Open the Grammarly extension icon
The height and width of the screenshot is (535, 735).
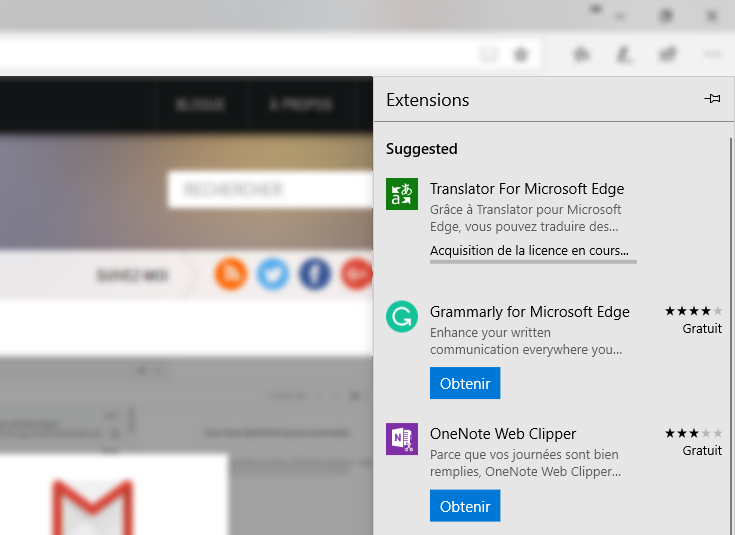tap(402, 316)
